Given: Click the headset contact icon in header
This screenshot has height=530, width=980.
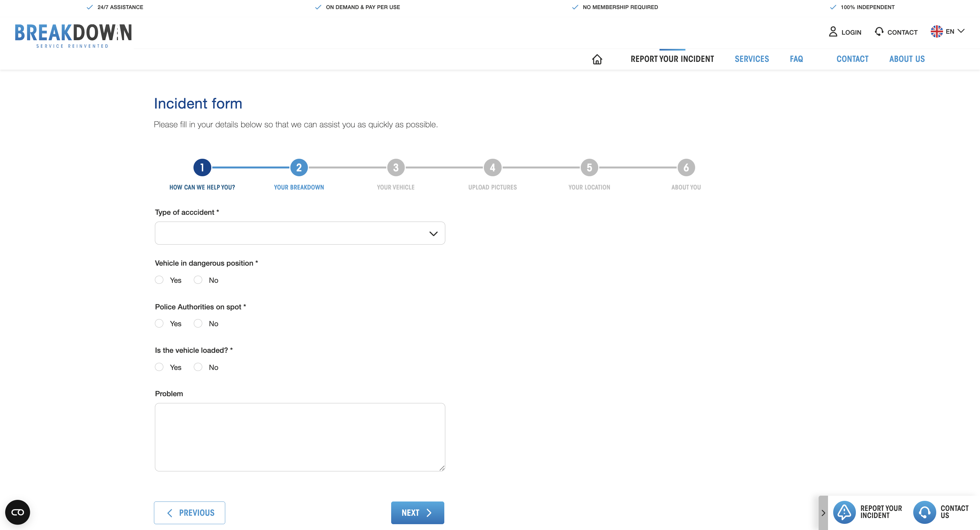Looking at the screenshot, I should 879,31.
